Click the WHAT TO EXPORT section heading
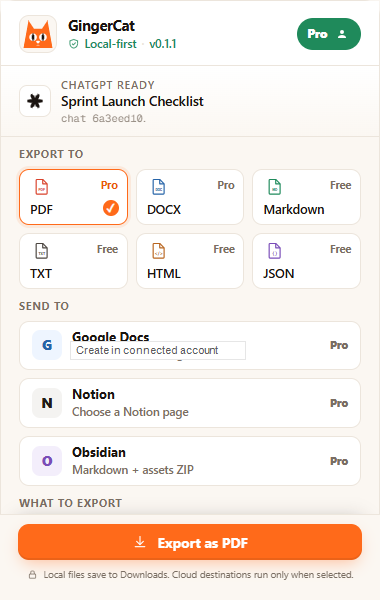This screenshot has width=380, height=600. (x=71, y=503)
